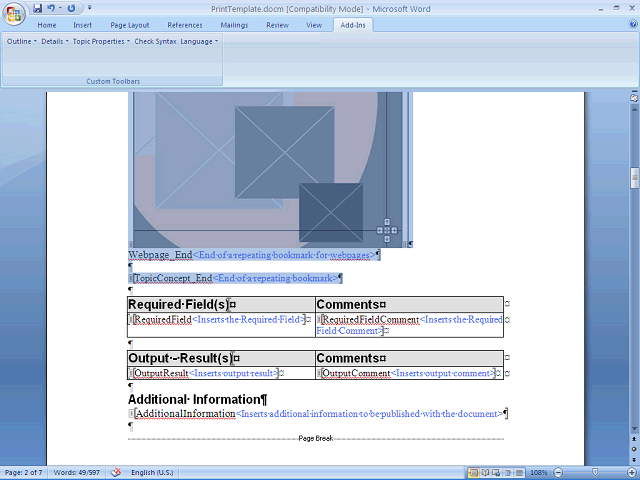Undo the last action
The width and height of the screenshot is (640, 480).
point(51,8)
